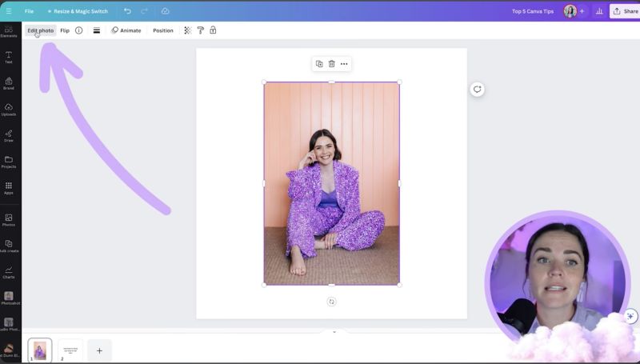Open the Position panel
This screenshot has width=640, height=364.
pyautogui.click(x=163, y=30)
